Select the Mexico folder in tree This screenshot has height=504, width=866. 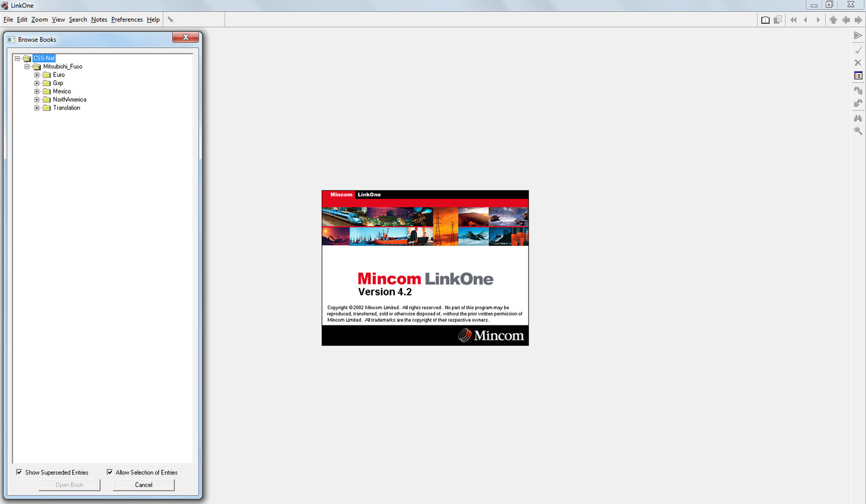pyautogui.click(x=62, y=91)
